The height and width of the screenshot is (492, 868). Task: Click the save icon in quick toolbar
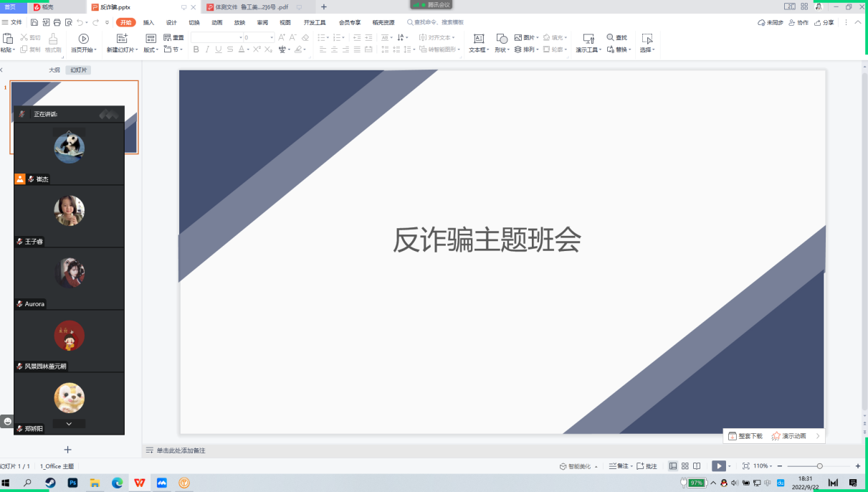(x=34, y=23)
